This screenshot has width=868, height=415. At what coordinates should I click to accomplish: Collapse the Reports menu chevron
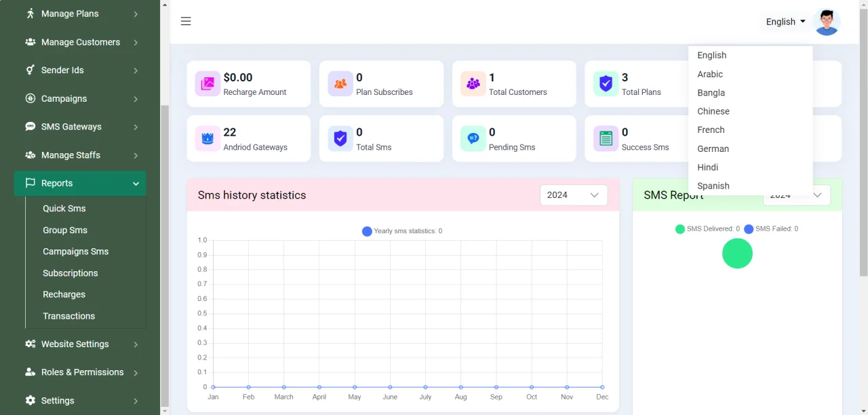(136, 184)
